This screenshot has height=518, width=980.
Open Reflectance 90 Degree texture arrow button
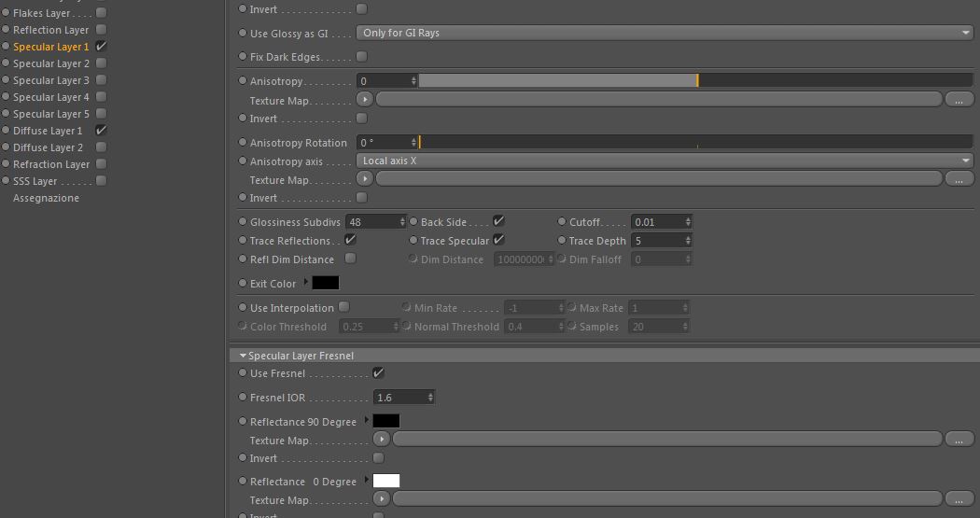[382, 440]
